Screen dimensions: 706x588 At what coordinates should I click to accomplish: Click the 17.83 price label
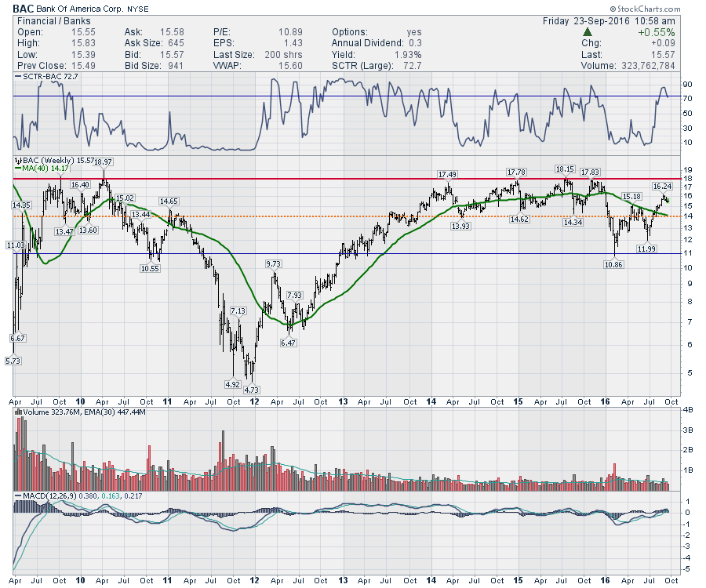point(590,172)
